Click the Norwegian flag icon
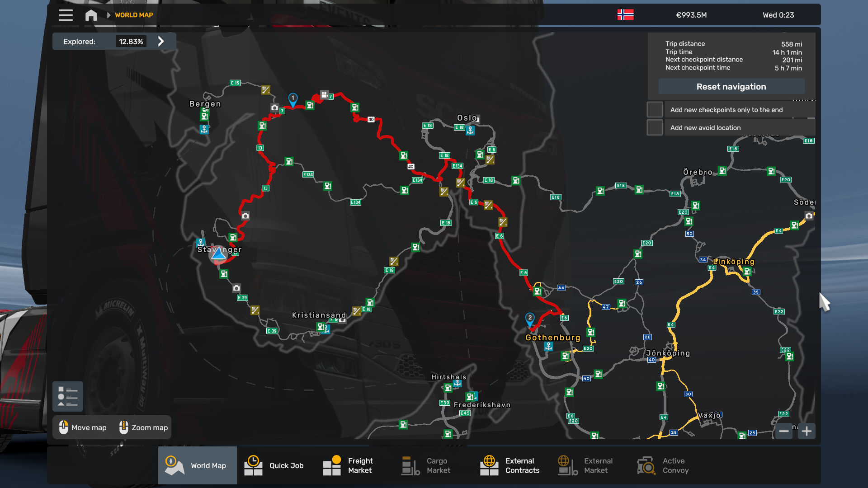 pos(625,15)
